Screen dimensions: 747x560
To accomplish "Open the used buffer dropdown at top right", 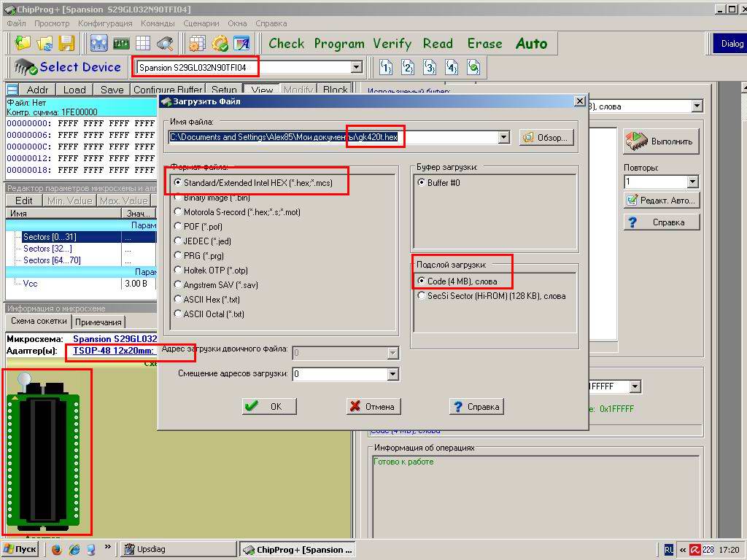I will pos(697,106).
